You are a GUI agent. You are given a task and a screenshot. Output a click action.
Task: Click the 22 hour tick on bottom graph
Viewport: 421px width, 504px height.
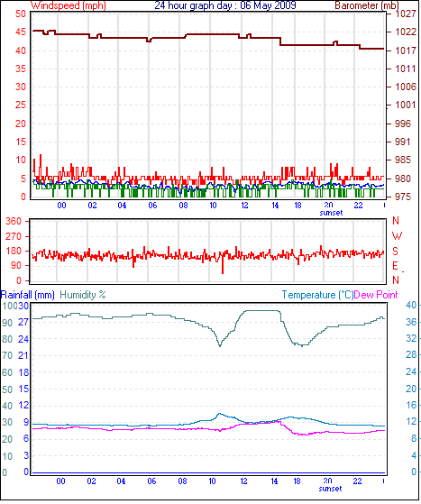[x=357, y=481]
